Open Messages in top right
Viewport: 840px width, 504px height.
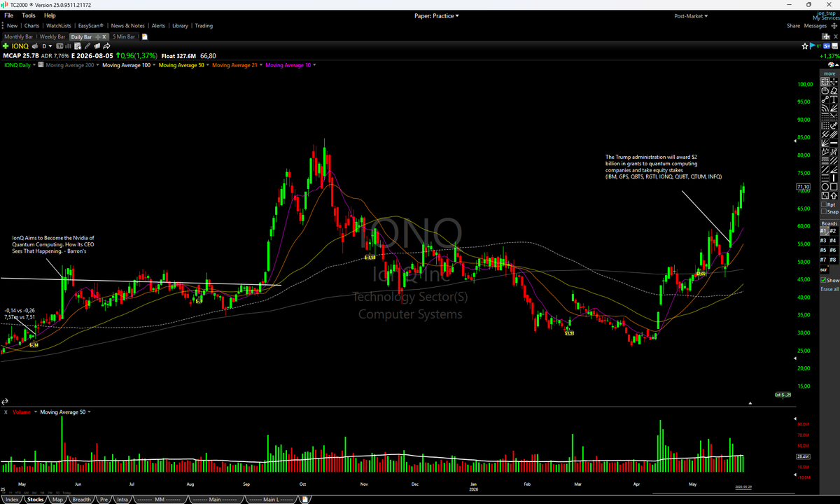click(x=815, y=26)
